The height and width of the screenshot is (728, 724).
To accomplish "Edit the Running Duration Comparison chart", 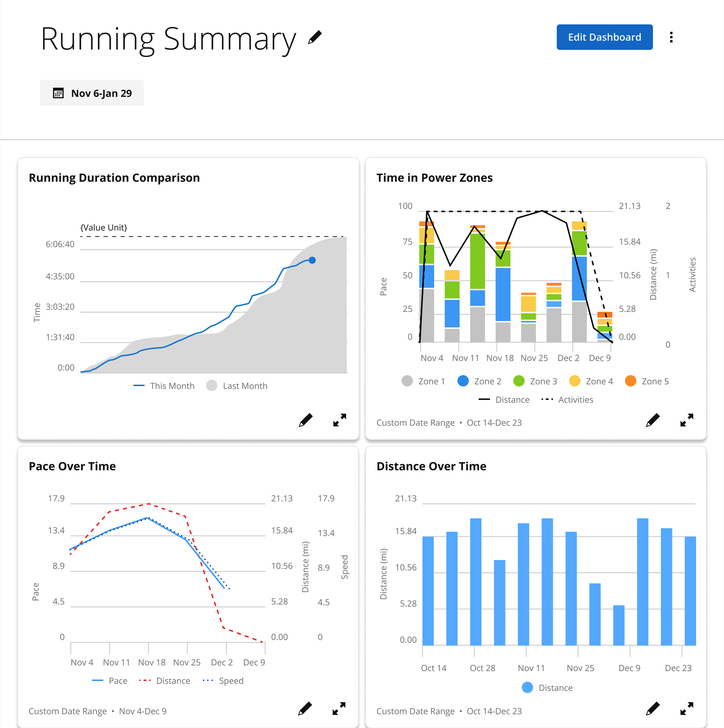I will click(x=306, y=420).
